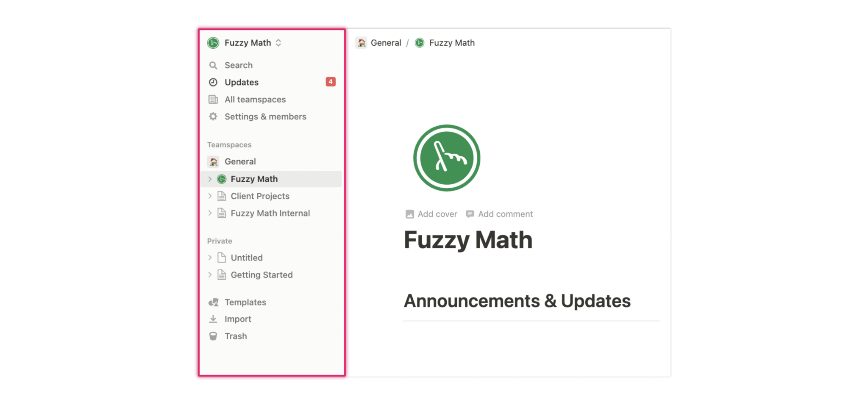Expand the Fuzzy Math teamspace chevron
868x405 pixels.
pos(210,179)
